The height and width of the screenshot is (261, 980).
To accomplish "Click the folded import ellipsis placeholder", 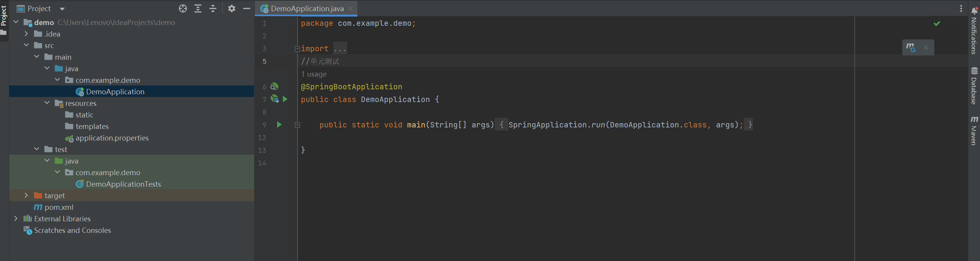I will (340, 49).
